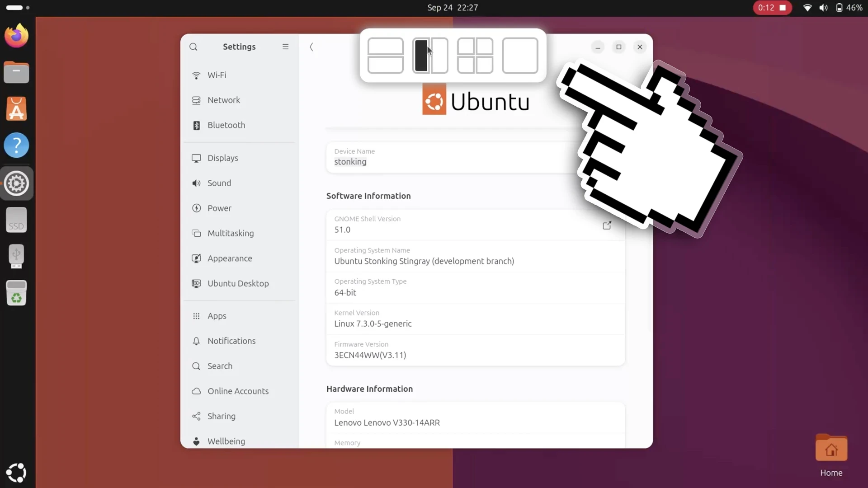Open USB drive from the dock
The image size is (868, 488).
[17, 256]
